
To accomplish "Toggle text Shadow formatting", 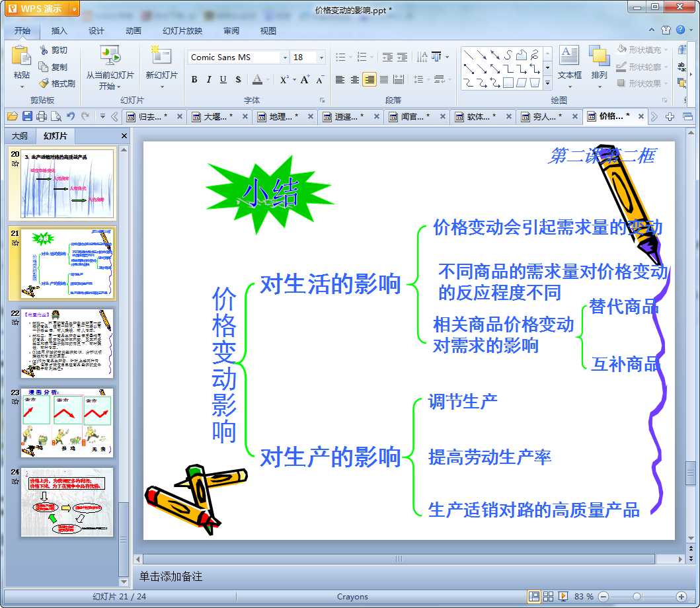I will pos(238,79).
